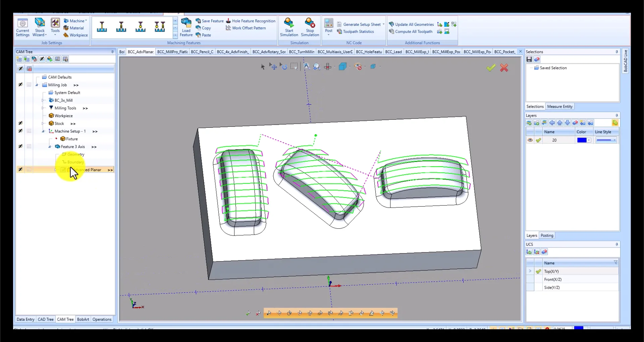Open the Load Feature tool
This screenshot has height=342, width=644.
tap(186, 27)
